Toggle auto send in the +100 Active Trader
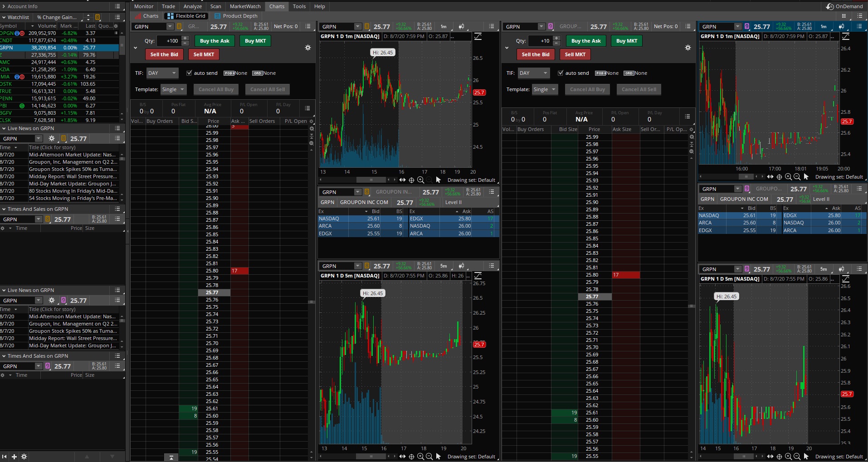 pos(189,73)
